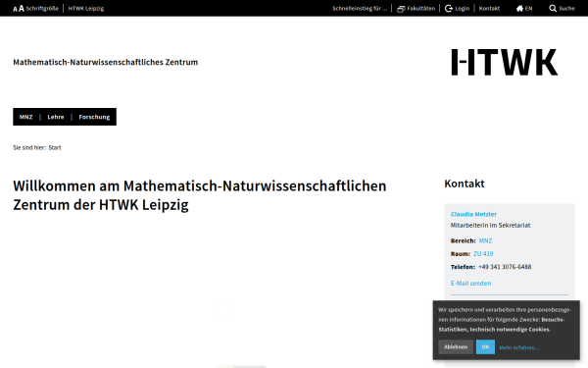
Task: Click the HTWK logo
Action: [504, 62]
